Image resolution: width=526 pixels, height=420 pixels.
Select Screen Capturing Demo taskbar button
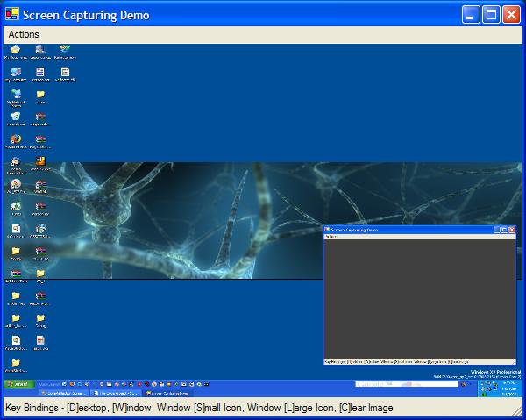click(x=167, y=393)
